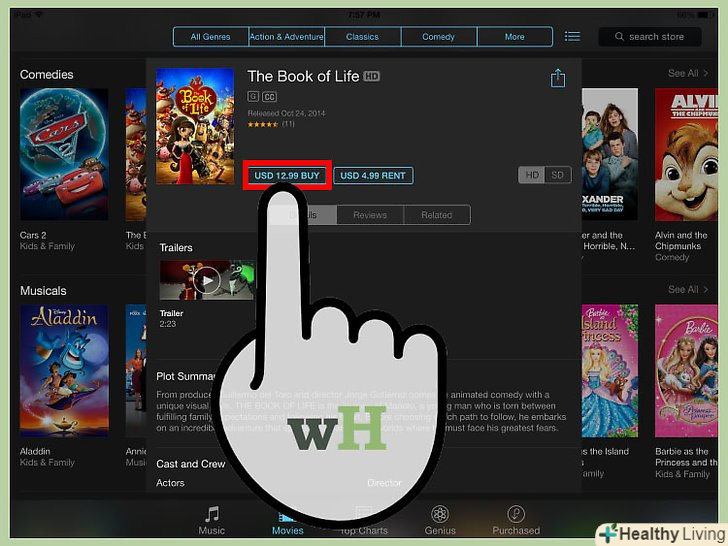
Task: Open the Genius tab icon
Action: (x=440, y=514)
